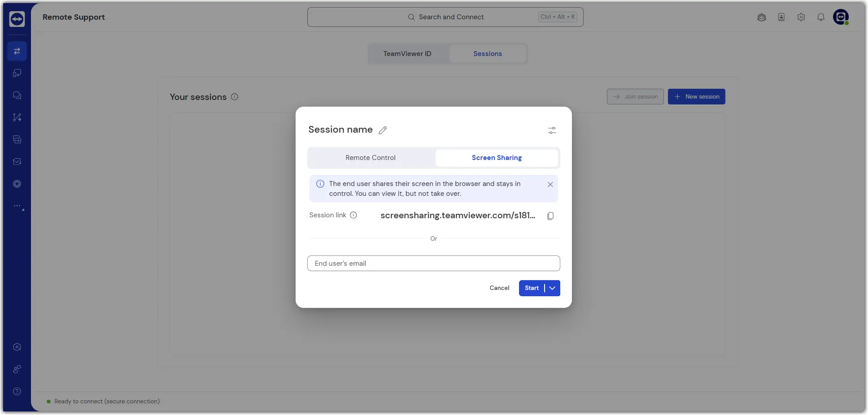The height and width of the screenshot is (415, 868).
Task: Select the Remote Control tab
Action: coord(371,158)
